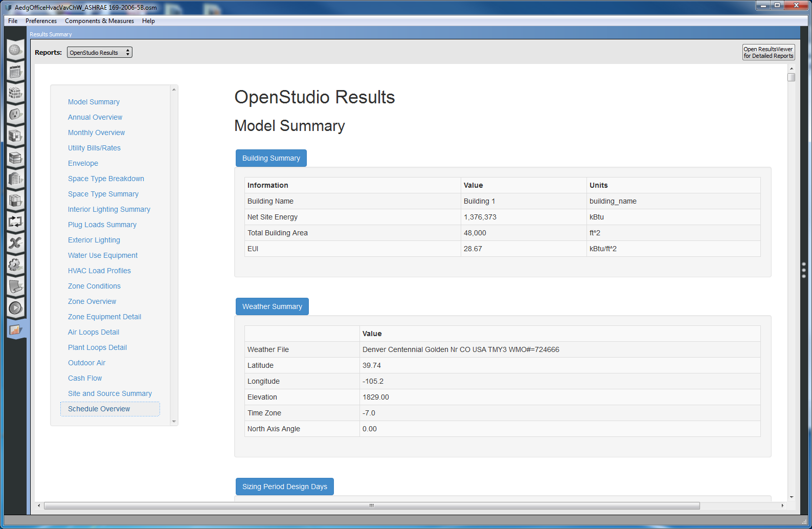Open the Run Simulation play icon
Viewport: 812px width, 529px height.
15,308
